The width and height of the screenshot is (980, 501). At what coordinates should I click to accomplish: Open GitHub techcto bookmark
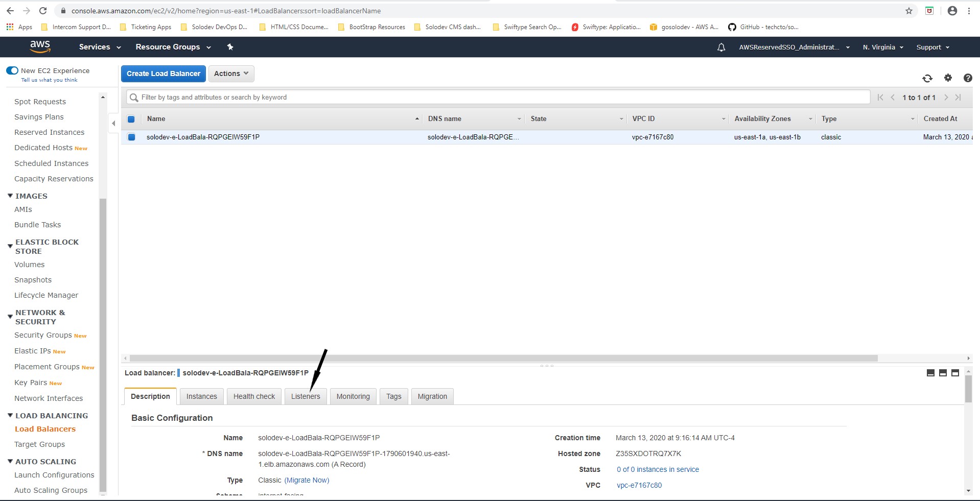(x=763, y=27)
